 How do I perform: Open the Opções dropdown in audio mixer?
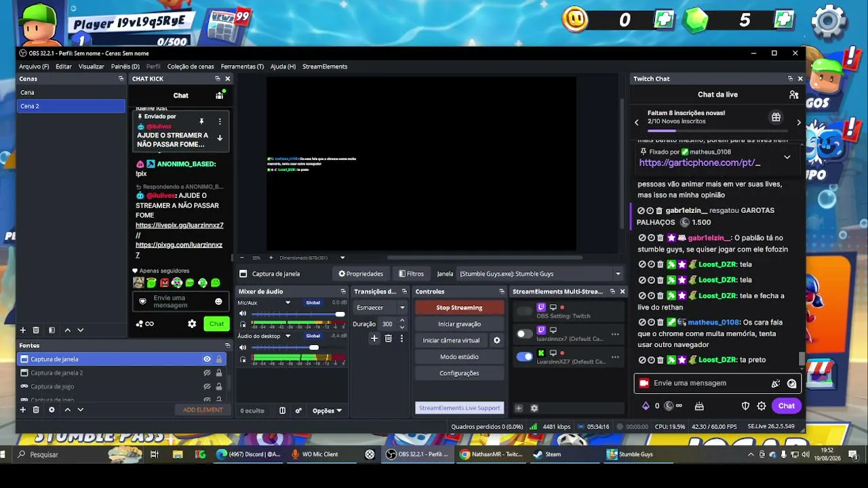pos(327,411)
